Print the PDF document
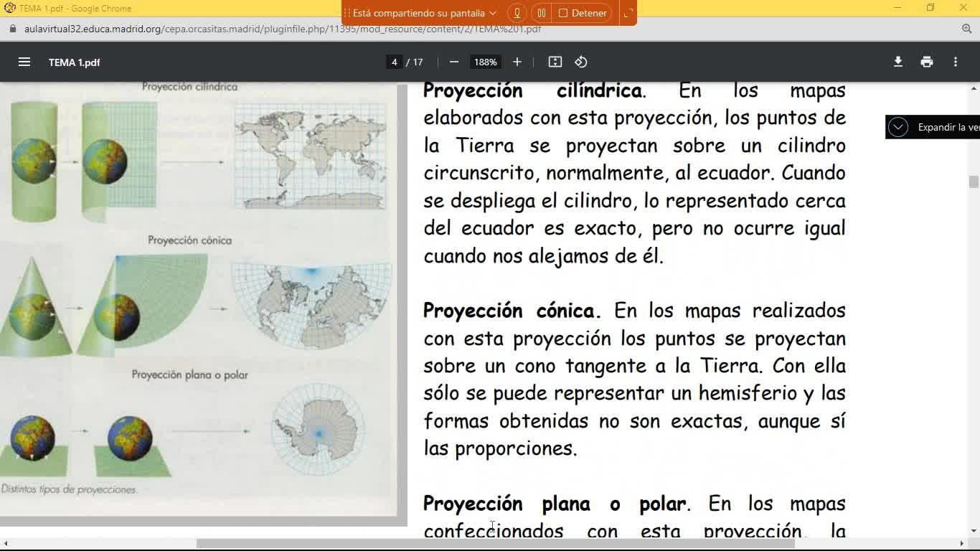This screenshot has width=980, height=551. coord(926,62)
